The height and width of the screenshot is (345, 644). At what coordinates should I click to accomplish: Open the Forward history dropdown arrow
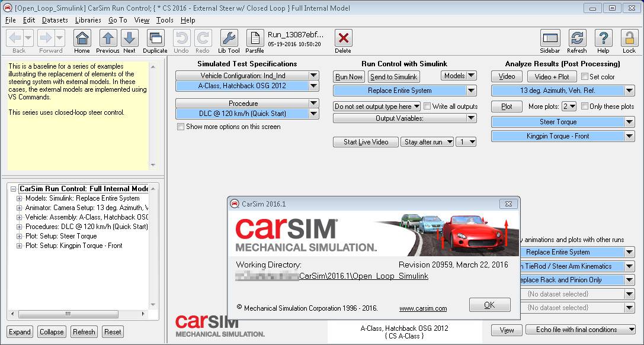tap(60, 38)
